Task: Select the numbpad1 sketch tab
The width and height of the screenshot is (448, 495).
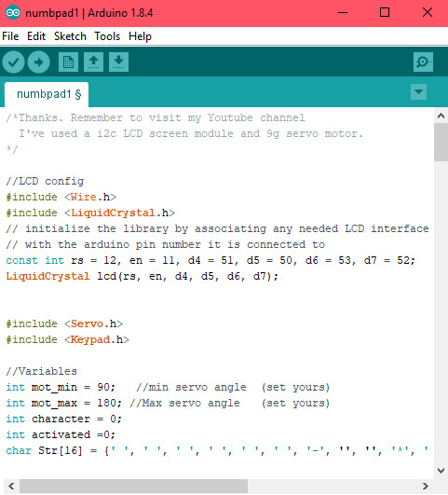Action: (x=47, y=94)
